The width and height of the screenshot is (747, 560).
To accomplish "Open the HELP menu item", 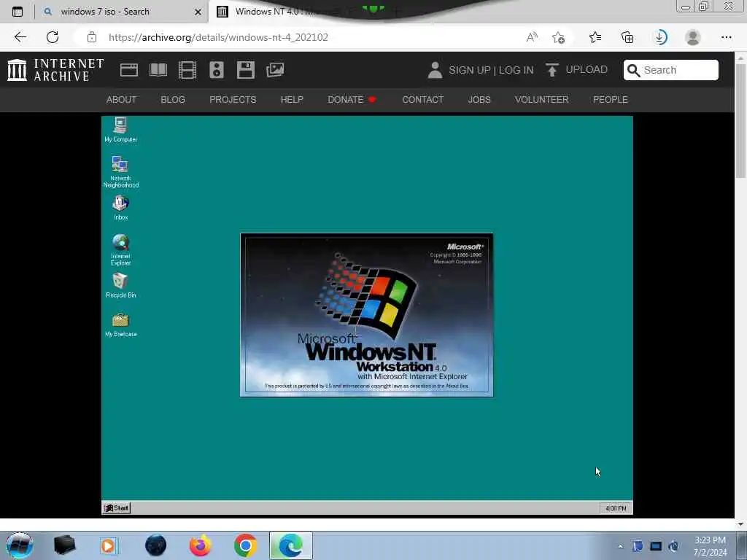I will pos(292,99).
